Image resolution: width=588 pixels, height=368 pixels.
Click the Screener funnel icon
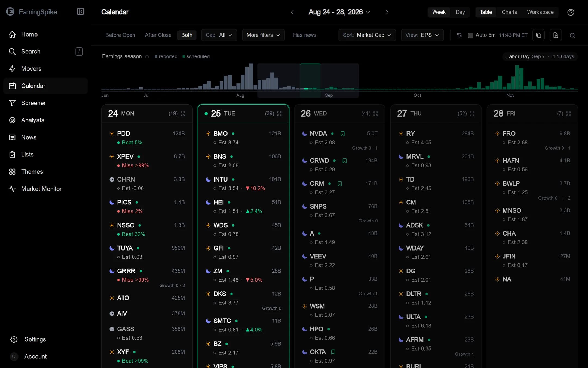click(x=12, y=103)
